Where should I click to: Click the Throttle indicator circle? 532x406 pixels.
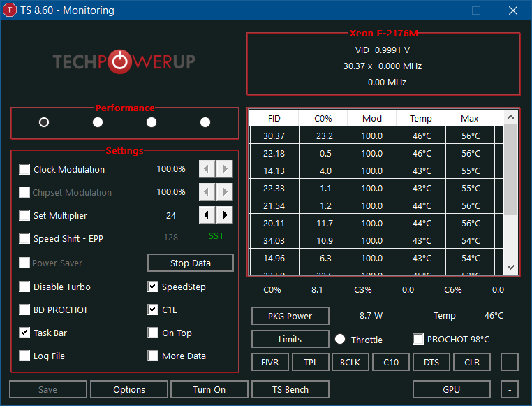[340, 339]
